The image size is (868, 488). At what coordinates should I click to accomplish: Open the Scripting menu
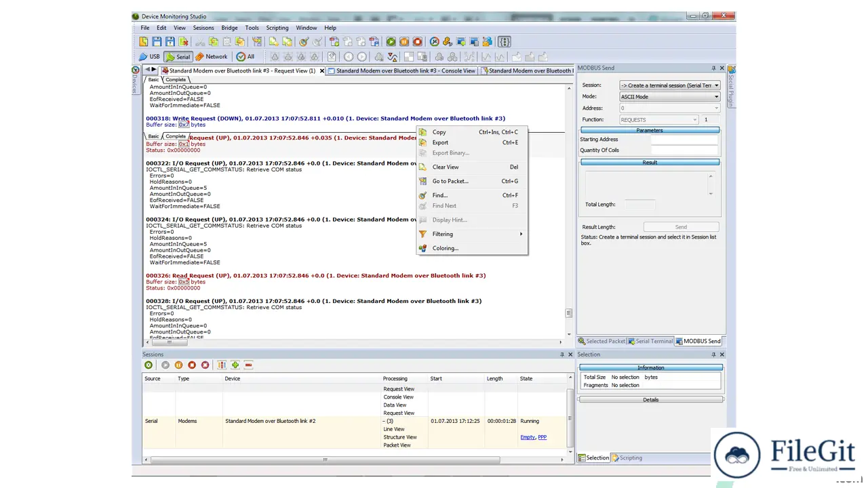click(277, 28)
